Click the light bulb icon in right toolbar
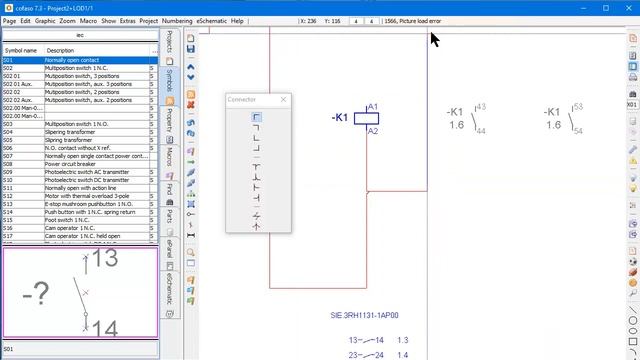The image size is (640, 360). pos(633,189)
